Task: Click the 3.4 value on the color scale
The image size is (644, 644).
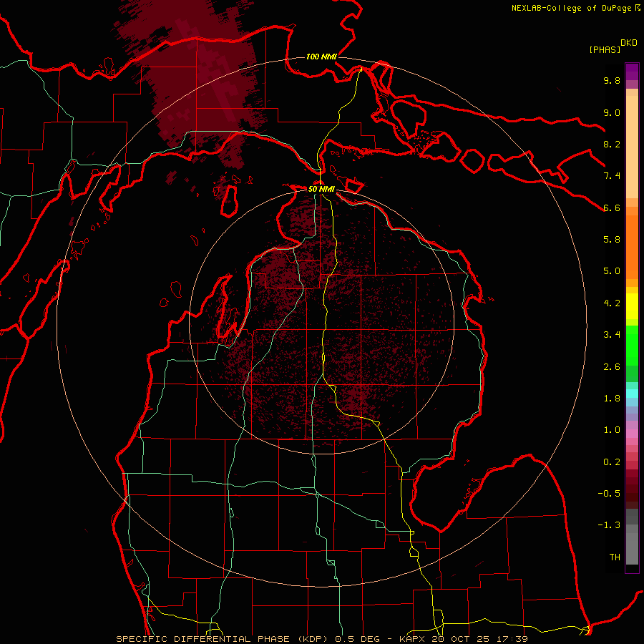Action: (x=612, y=335)
